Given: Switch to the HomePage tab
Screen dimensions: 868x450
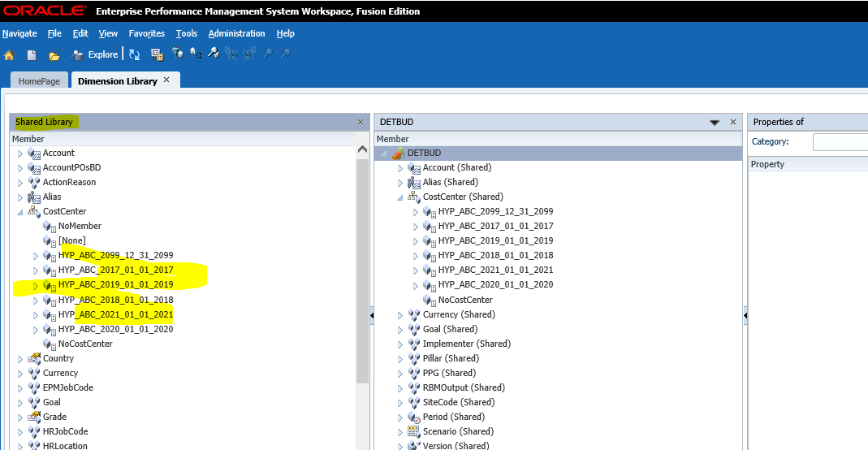Looking at the screenshot, I should tap(39, 80).
